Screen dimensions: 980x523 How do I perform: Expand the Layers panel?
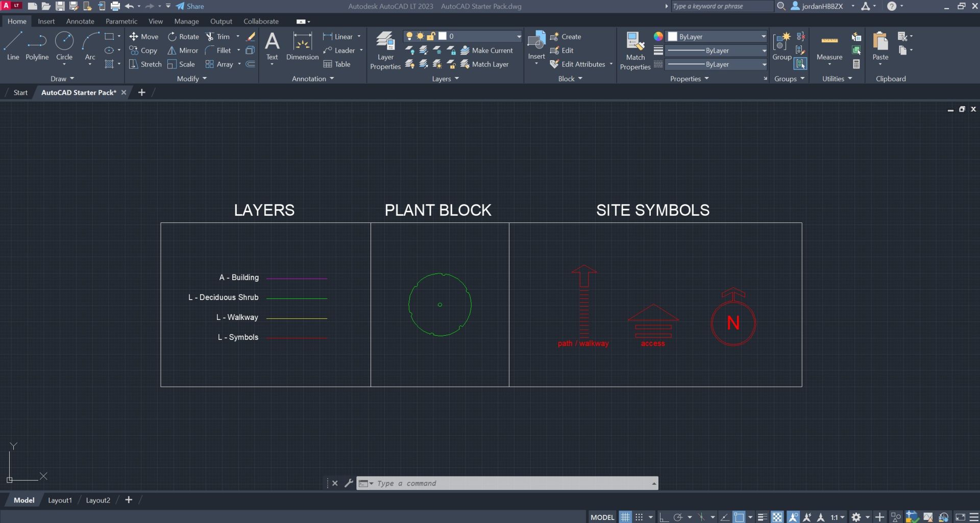pos(446,79)
